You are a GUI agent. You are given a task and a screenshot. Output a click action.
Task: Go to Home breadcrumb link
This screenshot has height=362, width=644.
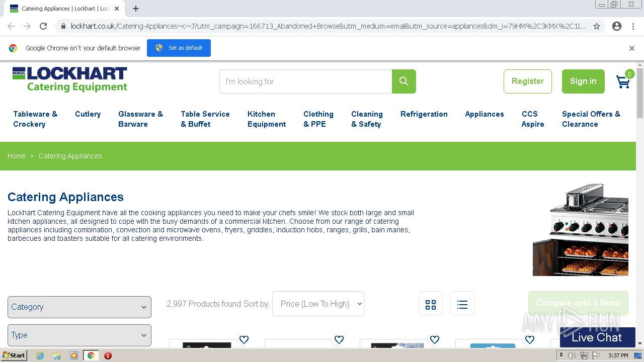[x=17, y=156]
